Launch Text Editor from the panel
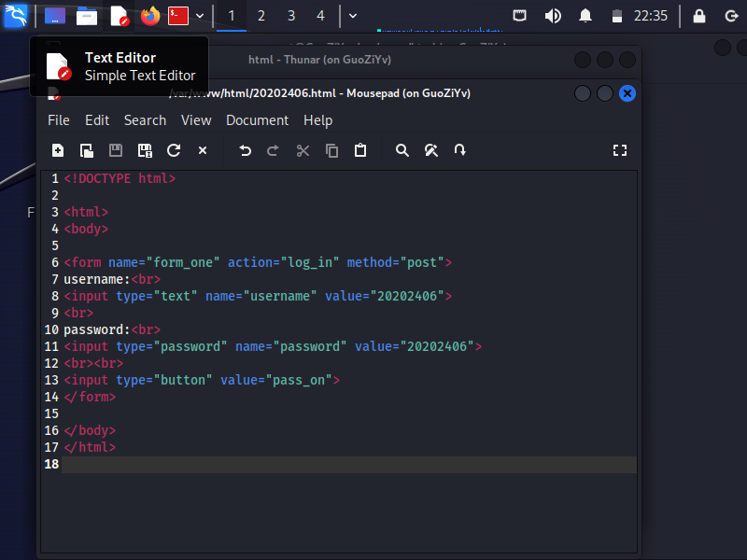This screenshot has height=560, width=747. point(120,16)
